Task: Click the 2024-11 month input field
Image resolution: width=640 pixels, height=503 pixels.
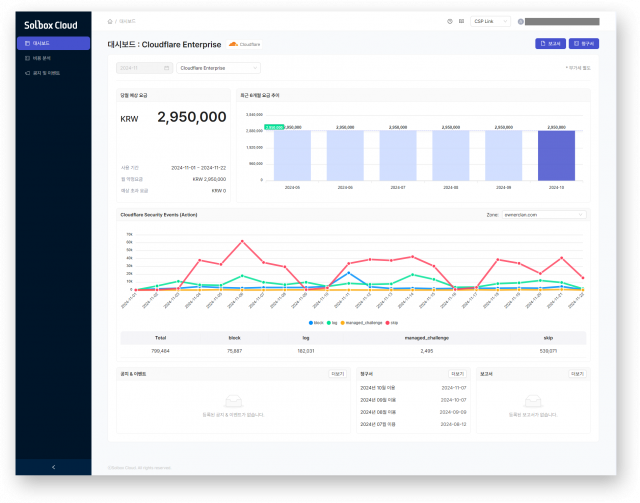Action: click(x=144, y=68)
